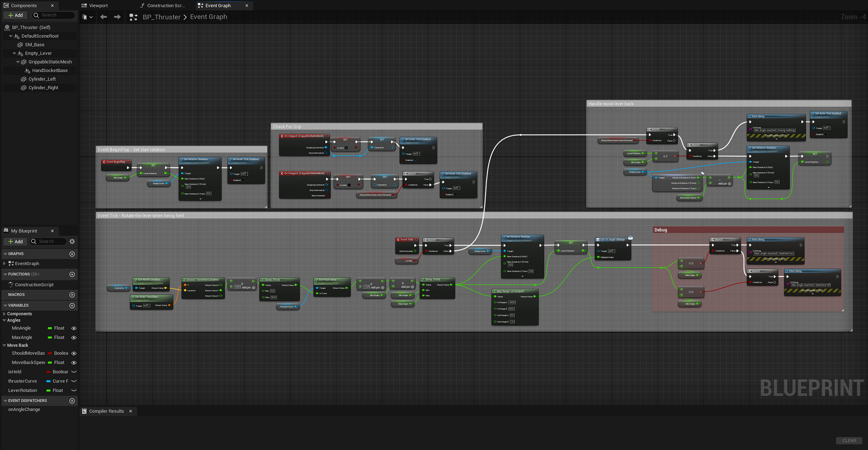
Task: Collapse the EVENT DISPATCHERS section
Action: 5,401
